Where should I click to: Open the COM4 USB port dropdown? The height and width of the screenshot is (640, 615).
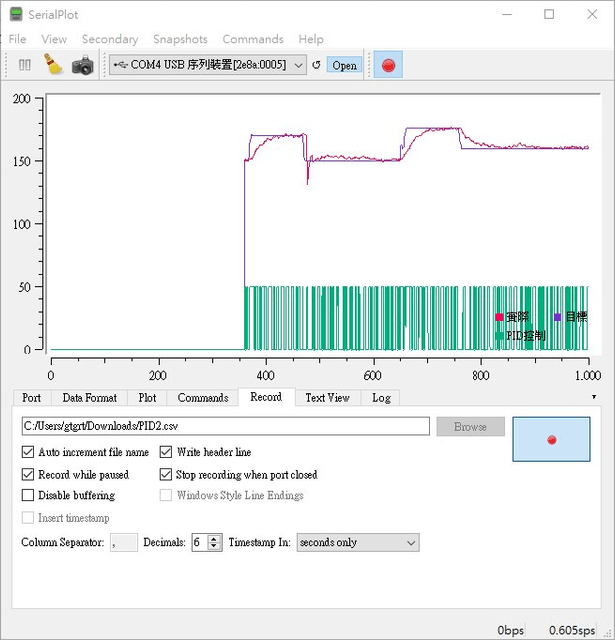tap(208, 65)
